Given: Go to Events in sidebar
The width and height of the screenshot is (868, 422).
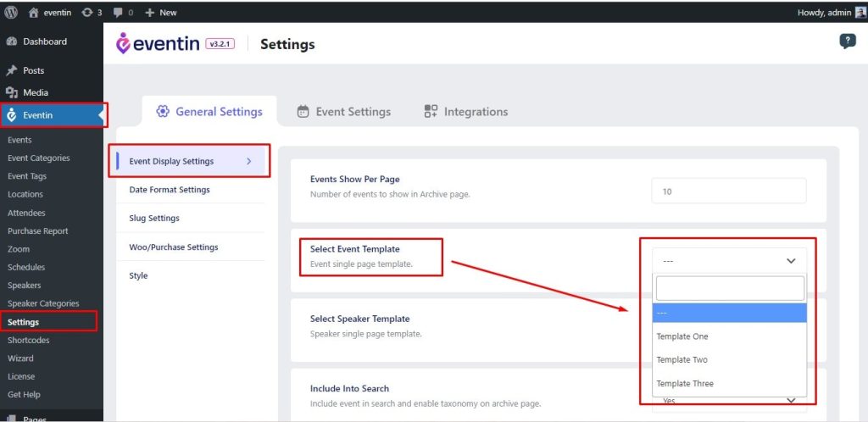Looking at the screenshot, I should tap(19, 140).
